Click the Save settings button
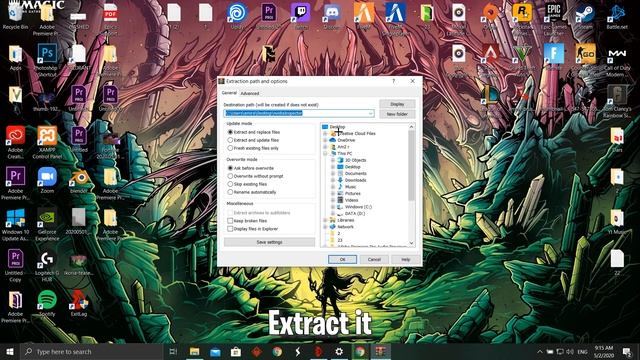640x360 pixels. point(269,242)
